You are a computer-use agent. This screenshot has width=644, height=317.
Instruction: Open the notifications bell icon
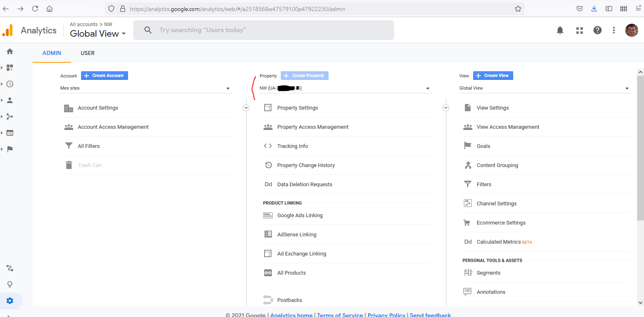click(560, 30)
